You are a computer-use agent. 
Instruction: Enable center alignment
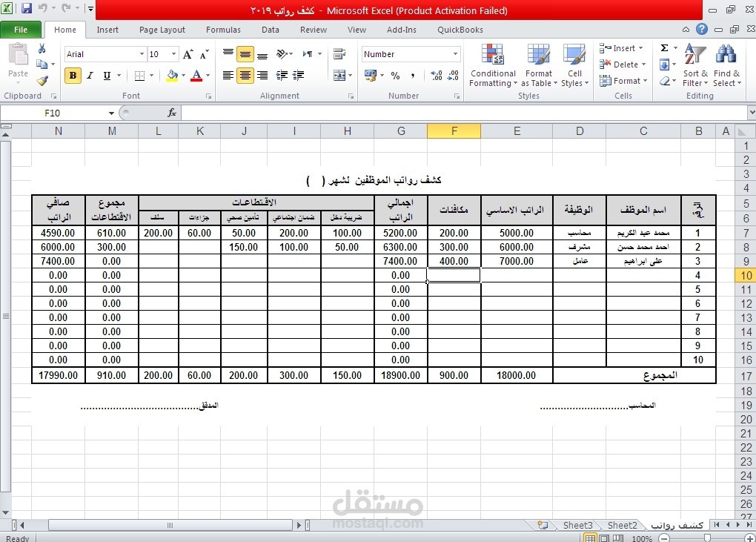point(244,75)
